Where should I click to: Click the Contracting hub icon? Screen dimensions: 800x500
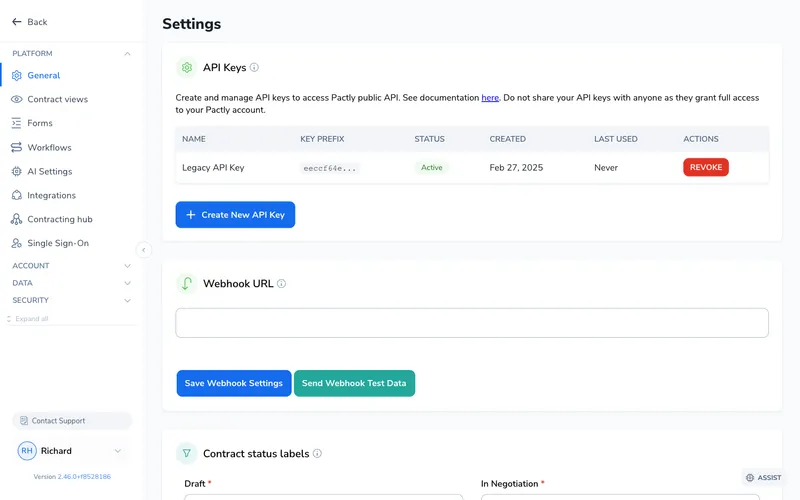coord(16,219)
